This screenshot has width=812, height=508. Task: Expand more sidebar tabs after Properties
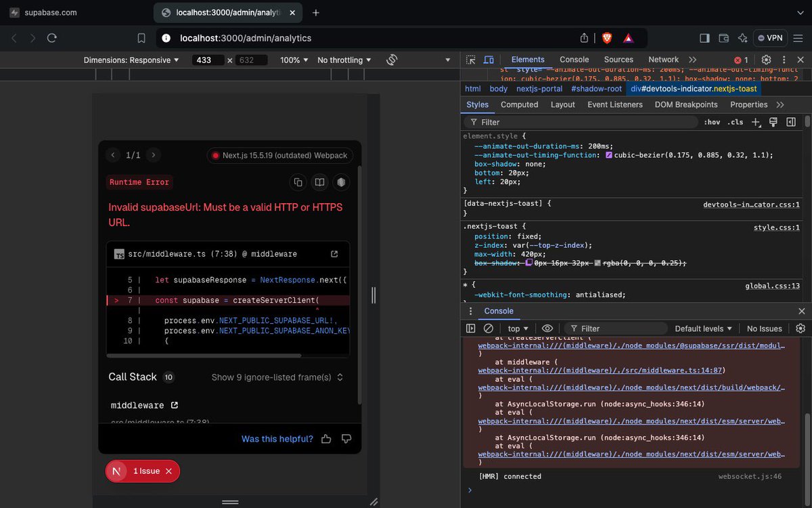(780, 104)
